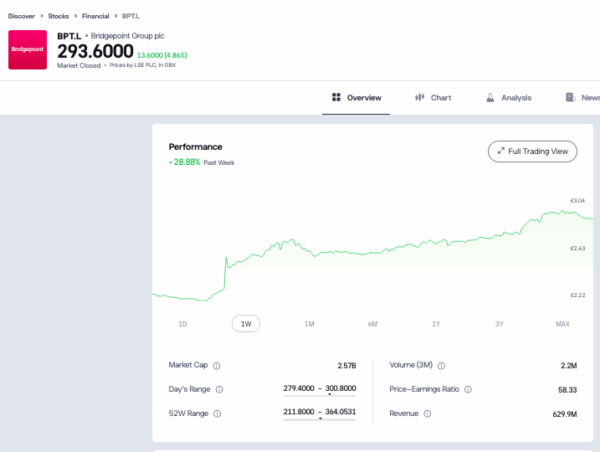Click the 293.6000 price value
The height and width of the screenshot is (452, 600).
[x=95, y=51]
